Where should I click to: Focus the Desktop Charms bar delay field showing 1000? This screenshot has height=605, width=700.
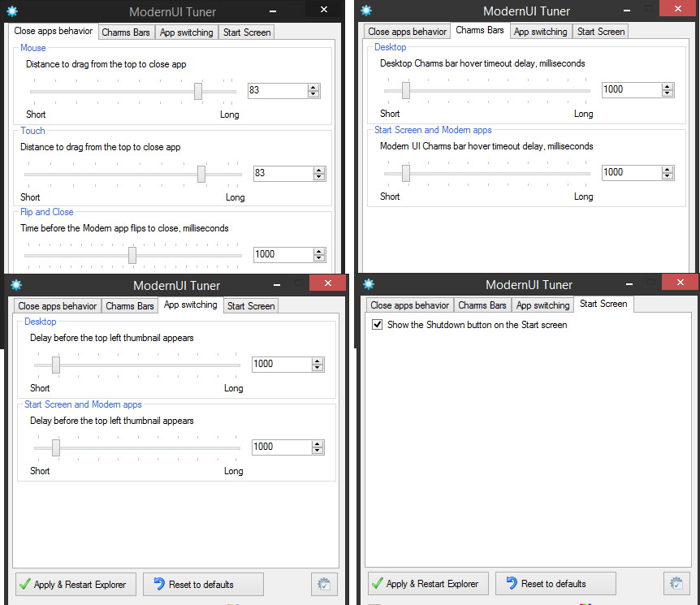pyautogui.click(x=632, y=90)
